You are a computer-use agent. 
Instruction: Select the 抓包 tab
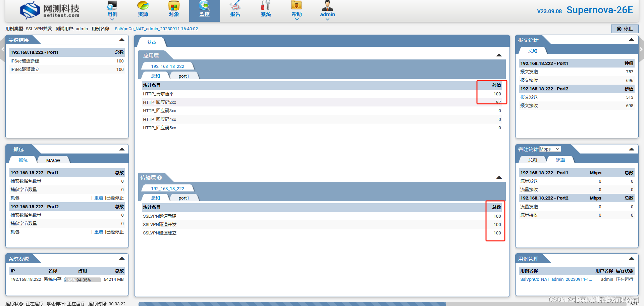23,161
